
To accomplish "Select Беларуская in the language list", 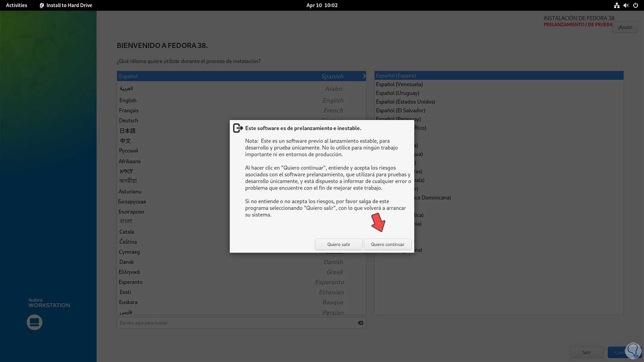I will (241, 202).
